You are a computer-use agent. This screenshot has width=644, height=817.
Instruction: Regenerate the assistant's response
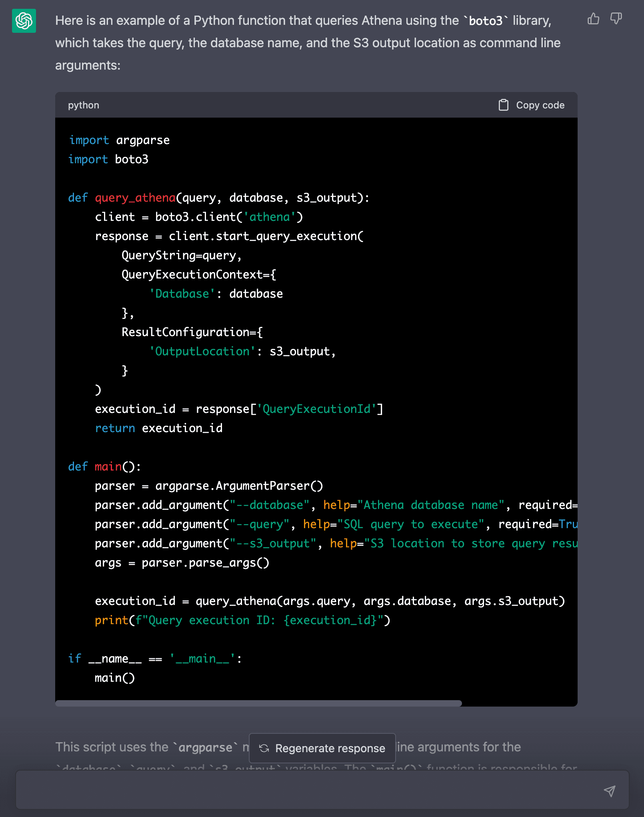point(322,748)
